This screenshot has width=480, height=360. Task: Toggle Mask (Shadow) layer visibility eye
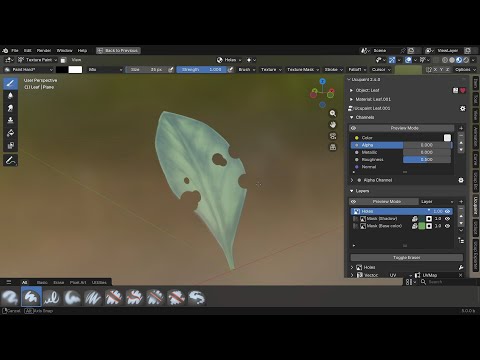pos(447,219)
